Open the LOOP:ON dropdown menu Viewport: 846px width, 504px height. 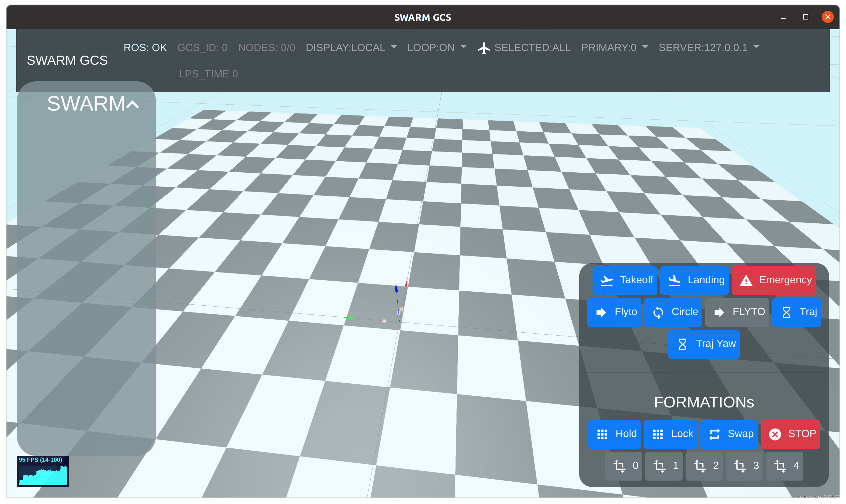click(437, 47)
